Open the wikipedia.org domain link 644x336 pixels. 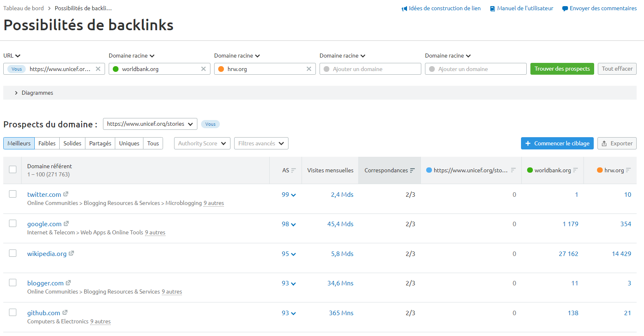click(47, 254)
